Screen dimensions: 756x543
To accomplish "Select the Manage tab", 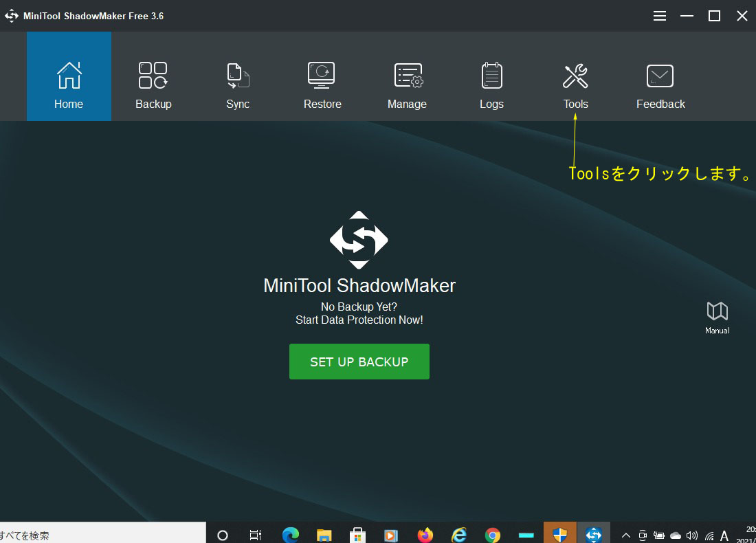I will pos(407,76).
